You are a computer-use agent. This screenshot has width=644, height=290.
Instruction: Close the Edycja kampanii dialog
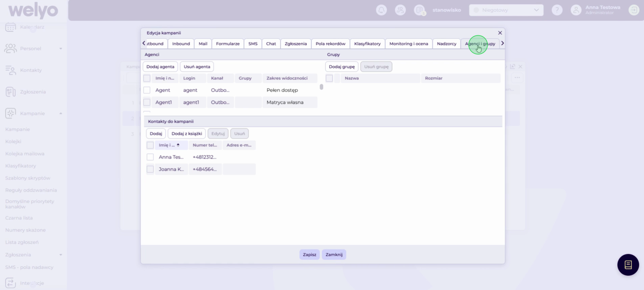coord(500,33)
